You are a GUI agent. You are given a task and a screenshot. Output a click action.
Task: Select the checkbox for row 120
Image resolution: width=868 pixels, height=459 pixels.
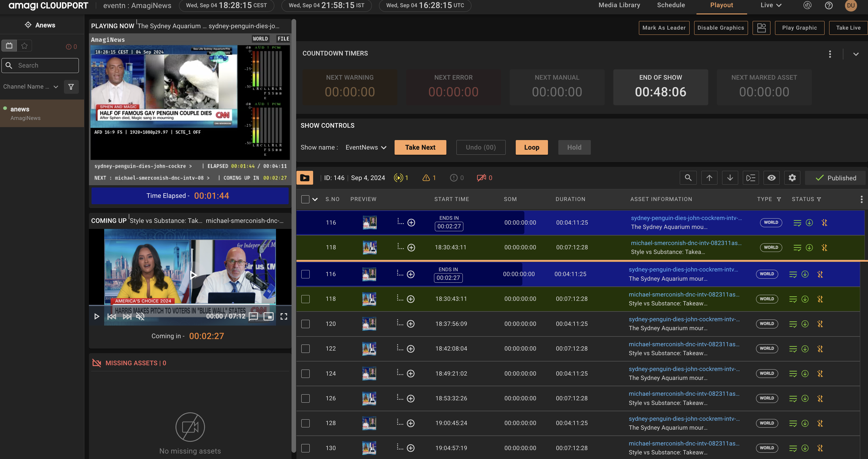pyautogui.click(x=305, y=324)
